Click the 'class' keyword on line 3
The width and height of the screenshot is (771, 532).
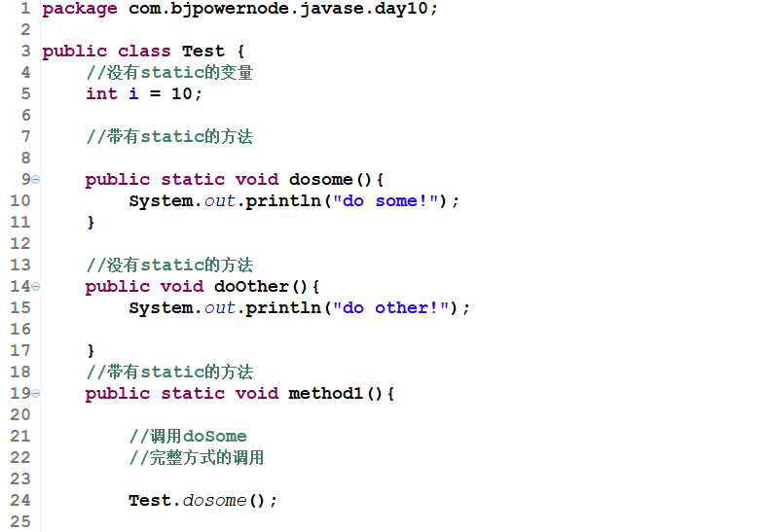[x=144, y=52]
